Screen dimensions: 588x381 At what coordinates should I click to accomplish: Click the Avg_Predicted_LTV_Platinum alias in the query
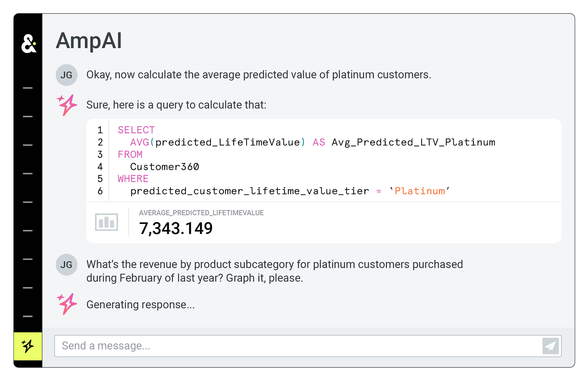tap(413, 142)
